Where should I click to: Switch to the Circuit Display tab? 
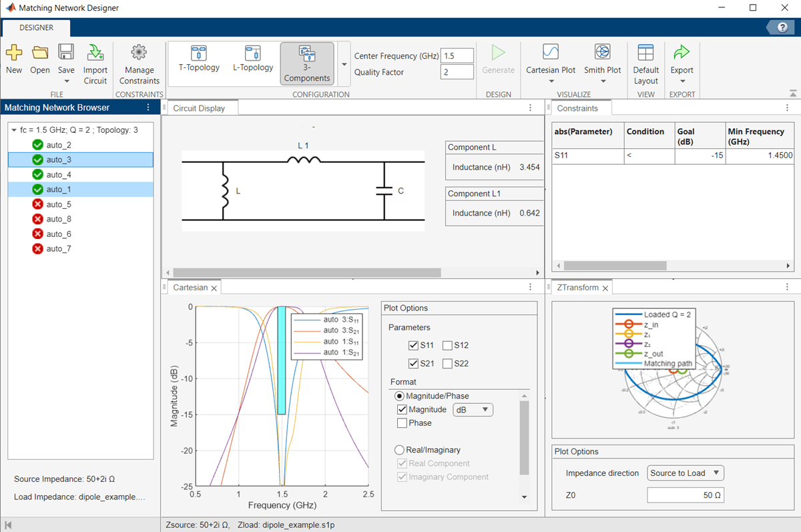click(199, 108)
